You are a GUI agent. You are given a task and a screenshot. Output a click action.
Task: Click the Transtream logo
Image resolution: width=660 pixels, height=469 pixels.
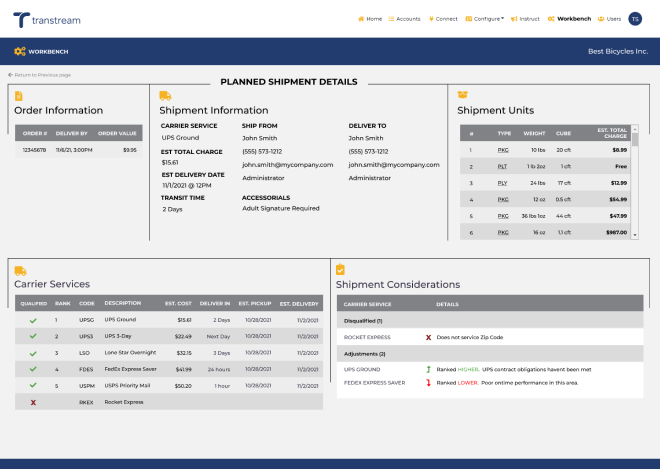point(47,19)
